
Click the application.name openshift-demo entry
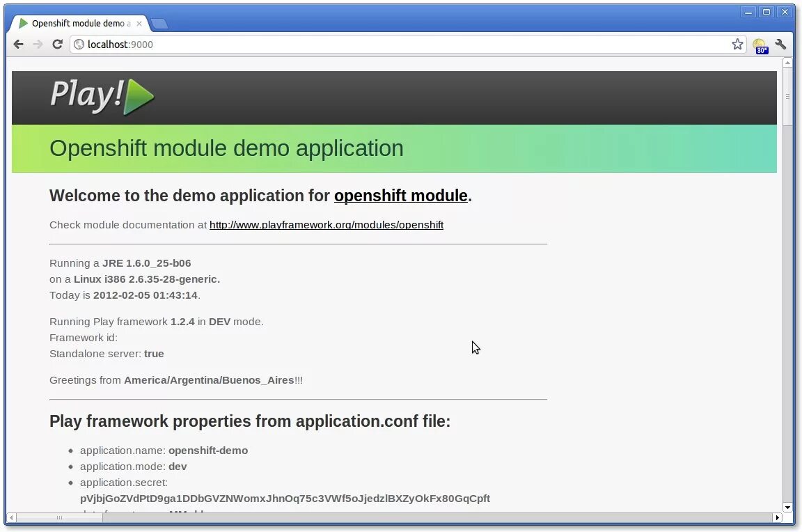[x=164, y=451]
